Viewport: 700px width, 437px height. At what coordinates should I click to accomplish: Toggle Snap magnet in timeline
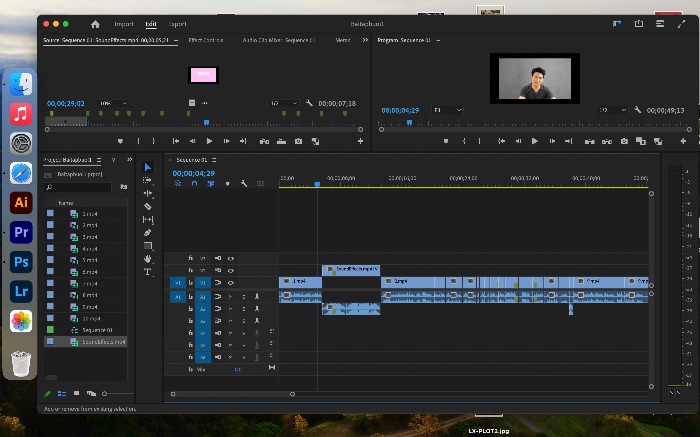[x=194, y=183]
